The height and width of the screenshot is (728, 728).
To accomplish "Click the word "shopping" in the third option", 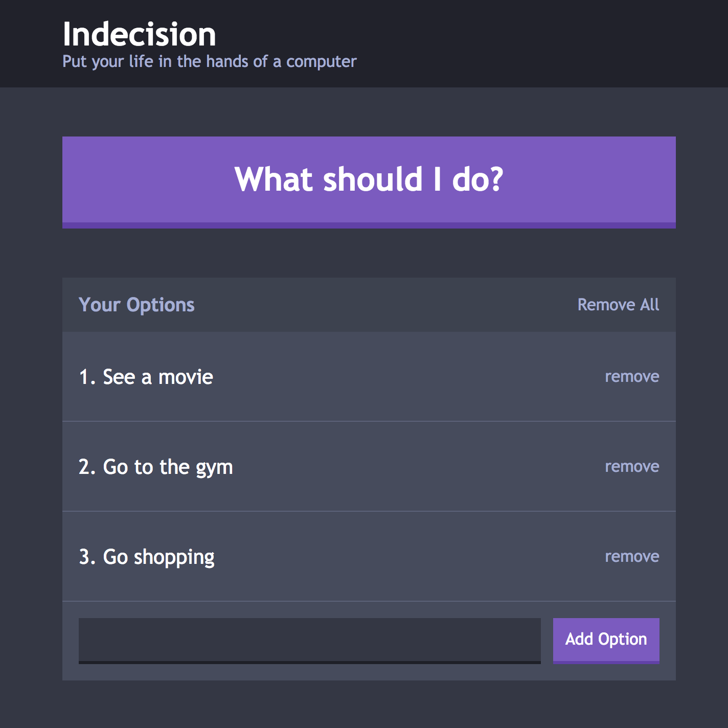I will (x=174, y=557).
